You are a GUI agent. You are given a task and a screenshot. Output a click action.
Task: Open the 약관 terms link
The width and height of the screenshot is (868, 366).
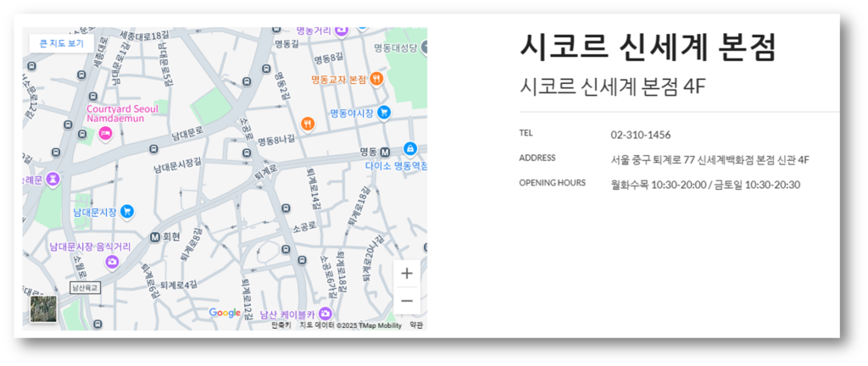point(416,325)
